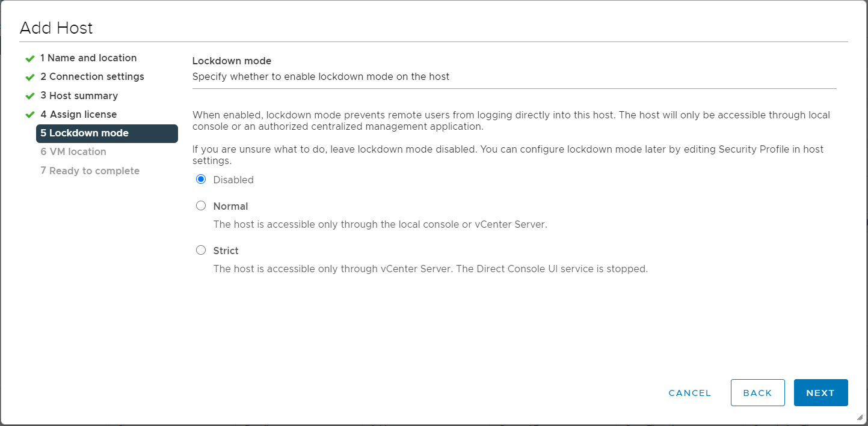Open step 2 Connection settings
Image resolution: width=868 pixels, height=426 pixels.
pyautogui.click(x=92, y=77)
